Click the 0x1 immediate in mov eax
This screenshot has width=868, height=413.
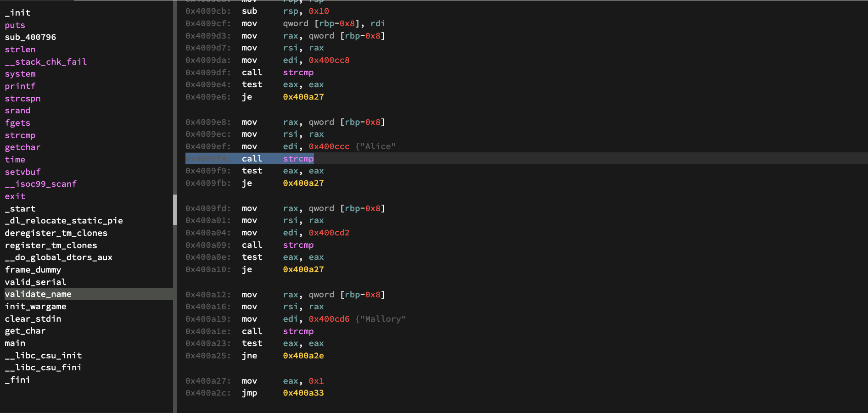(316, 381)
